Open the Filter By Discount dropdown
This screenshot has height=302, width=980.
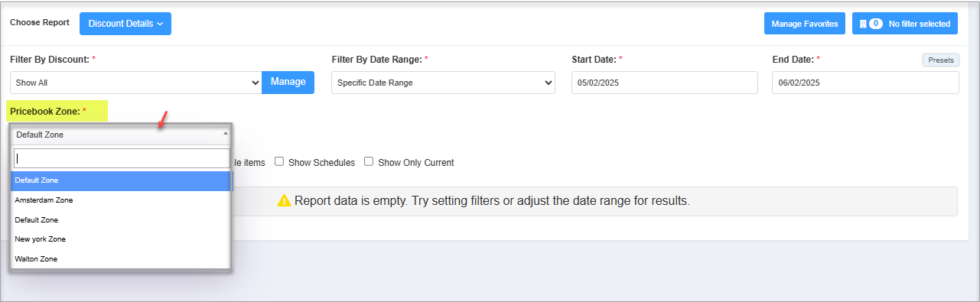[x=136, y=83]
